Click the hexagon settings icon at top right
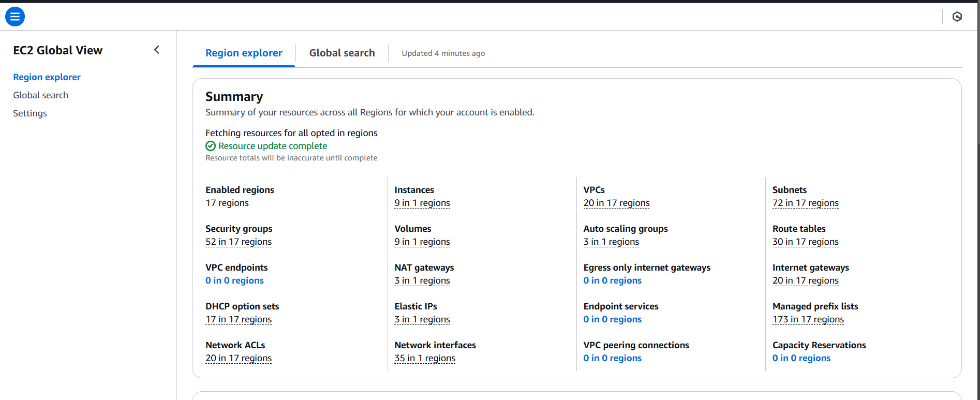This screenshot has height=400, width=980. coord(957,17)
